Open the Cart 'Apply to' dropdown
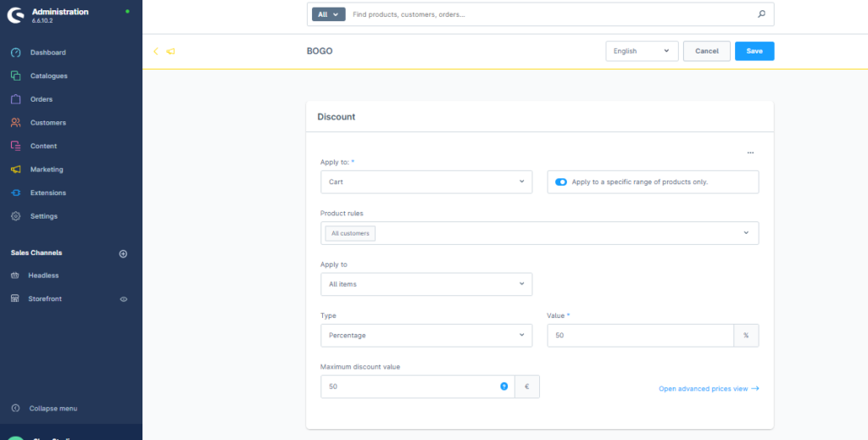 click(426, 182)
